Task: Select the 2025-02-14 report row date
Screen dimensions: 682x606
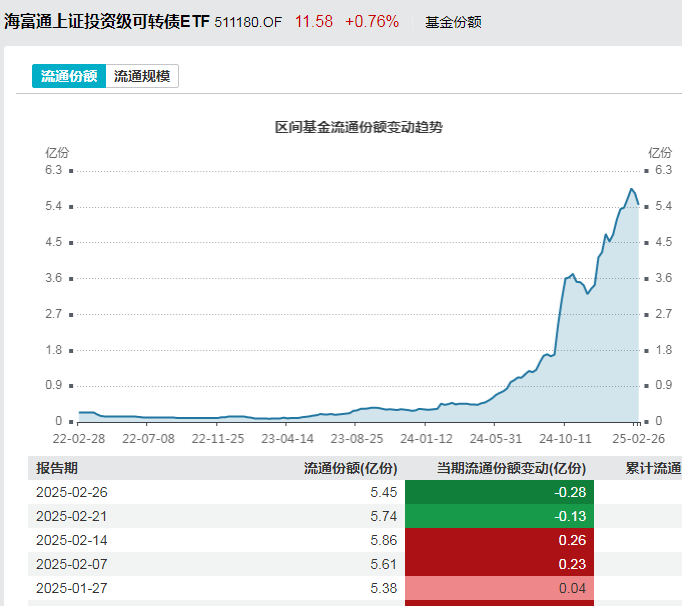Action: coord(72,540)
